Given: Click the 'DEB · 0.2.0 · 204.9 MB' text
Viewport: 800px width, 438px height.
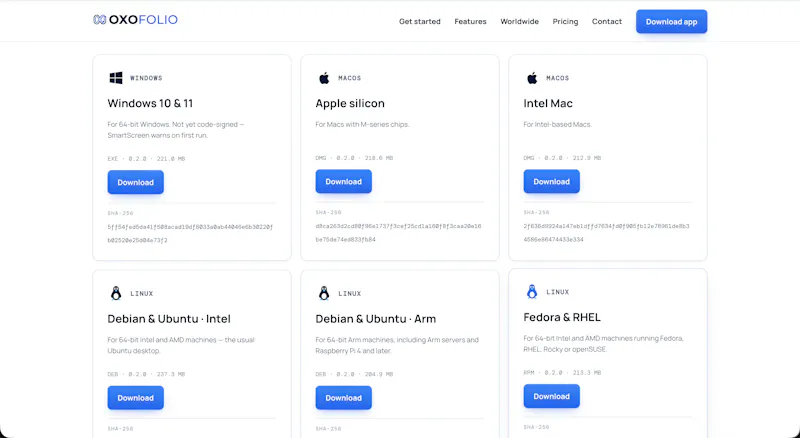Looking at the screenshot, I should [x=354, y=374].
